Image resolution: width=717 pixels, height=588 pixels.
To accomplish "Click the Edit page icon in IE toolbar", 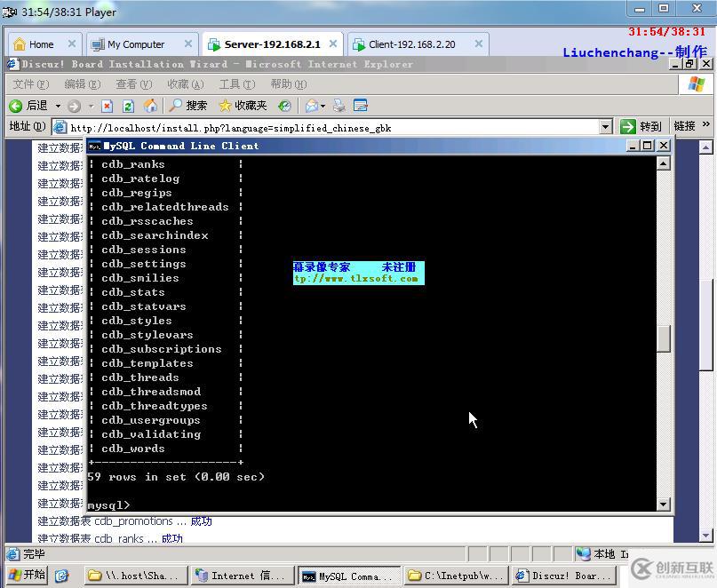I will coord(361,106).
